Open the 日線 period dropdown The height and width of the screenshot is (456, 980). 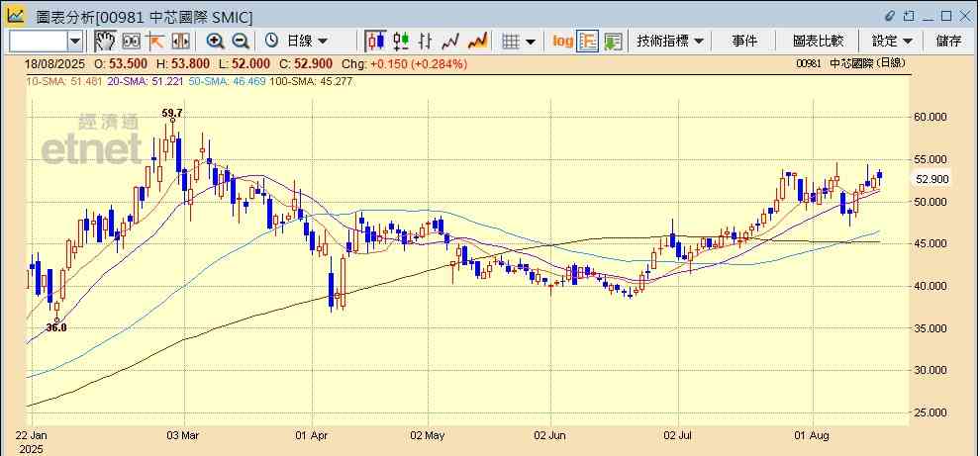tap(307, 42)
